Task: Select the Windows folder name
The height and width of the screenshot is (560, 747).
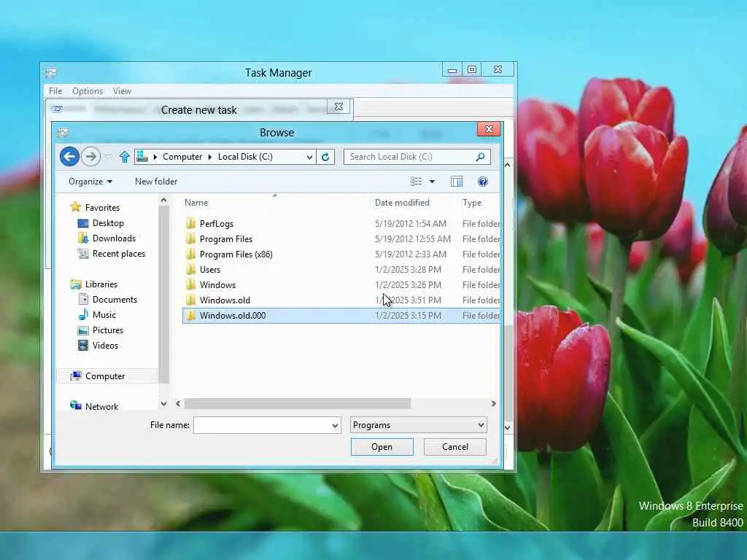Action: click(217, 285)
